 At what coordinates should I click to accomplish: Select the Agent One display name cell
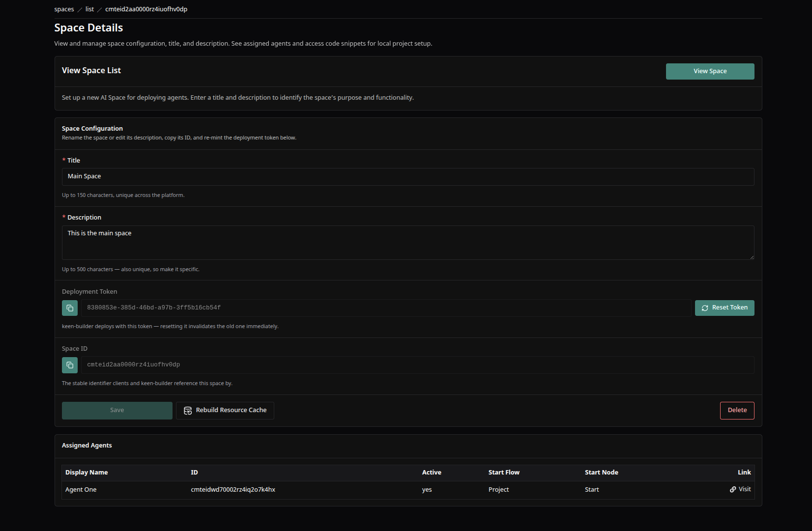[81, 490]
